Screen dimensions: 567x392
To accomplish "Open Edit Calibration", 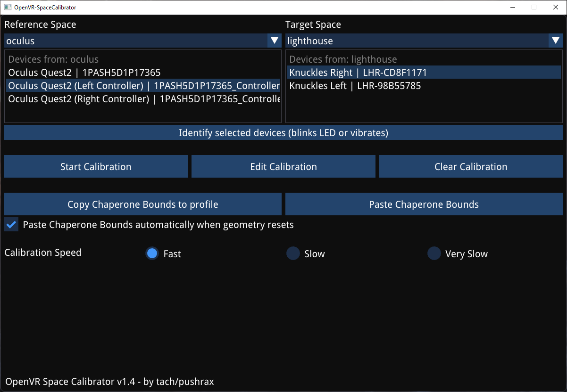I will [x=283, y=167].
